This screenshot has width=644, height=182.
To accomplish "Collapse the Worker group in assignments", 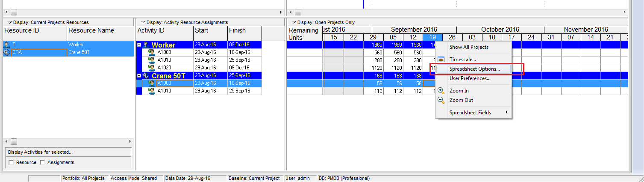I will pyautogui.click(x=139, y=45).
